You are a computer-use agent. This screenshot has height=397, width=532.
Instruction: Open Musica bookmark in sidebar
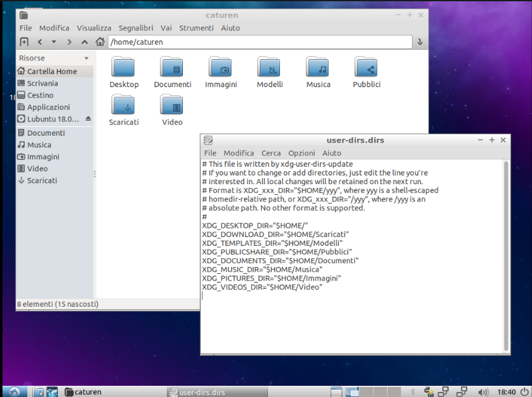click(x=54, y=144)
